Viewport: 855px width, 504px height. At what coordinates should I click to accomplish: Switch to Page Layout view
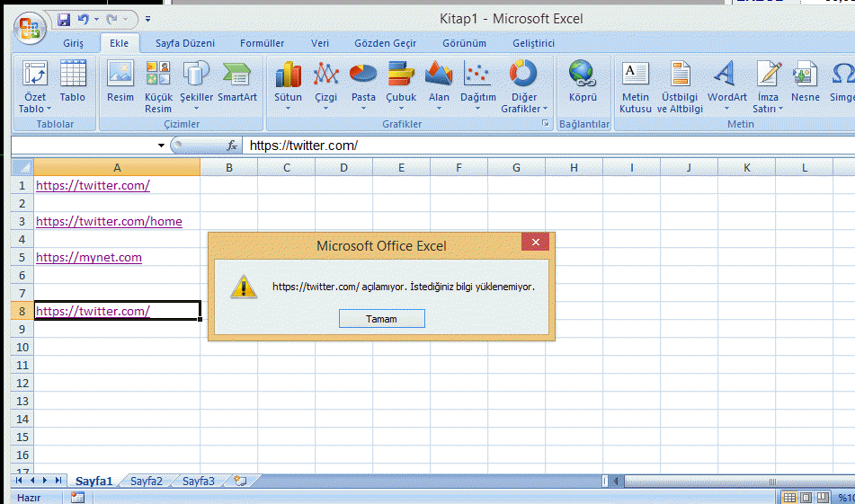(x=806, y=497)
